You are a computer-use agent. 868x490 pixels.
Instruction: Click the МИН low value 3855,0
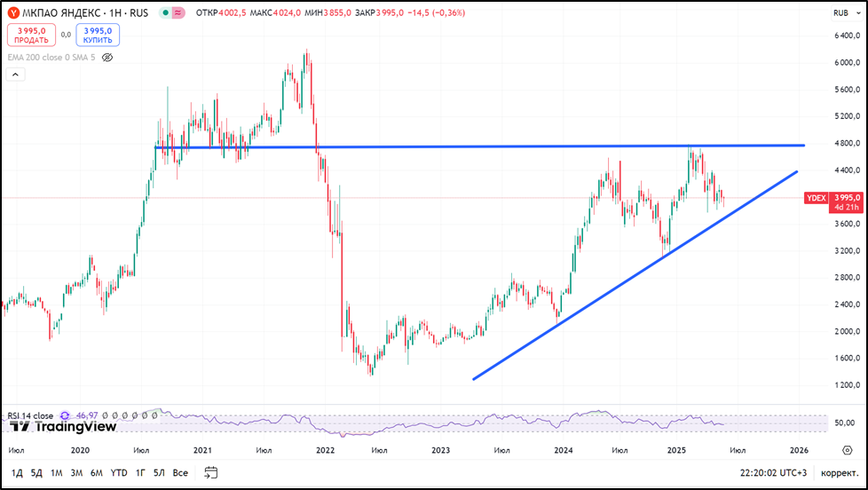[337, 12]
